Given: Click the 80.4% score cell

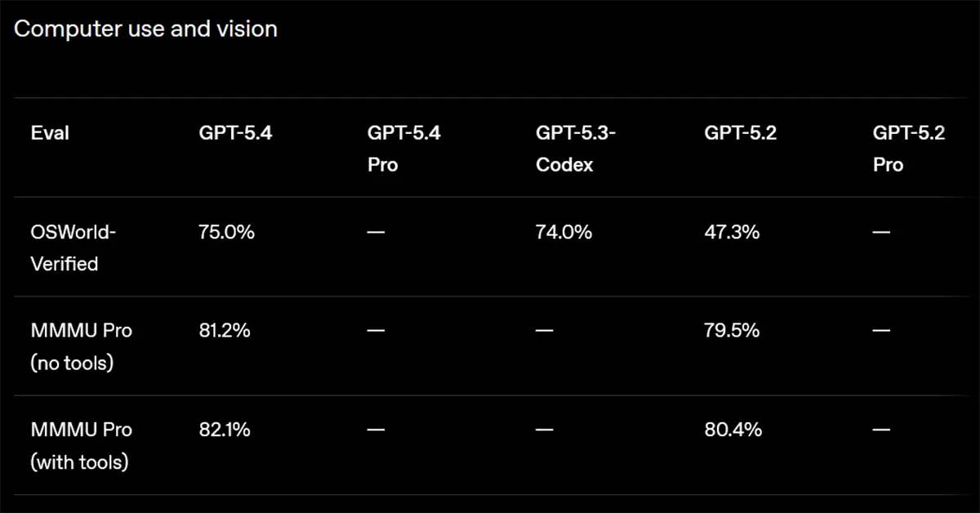Looking at the screenshot, I should (733, 430).
